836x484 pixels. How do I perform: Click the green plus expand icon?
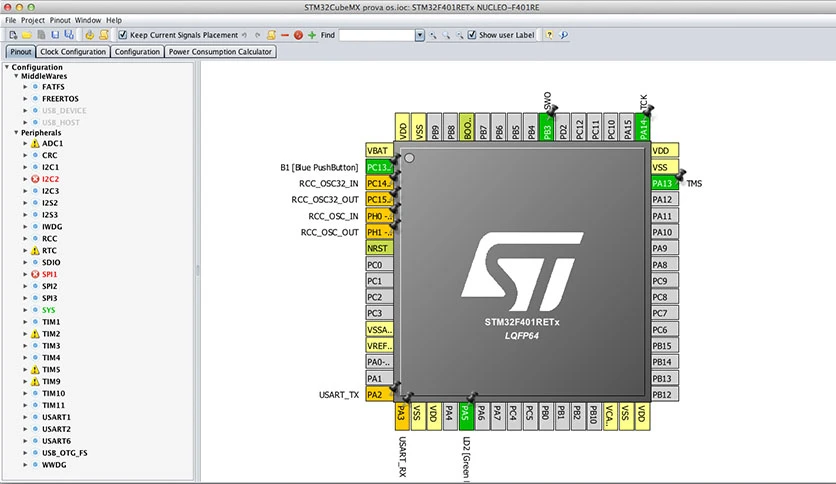(312, 35)
